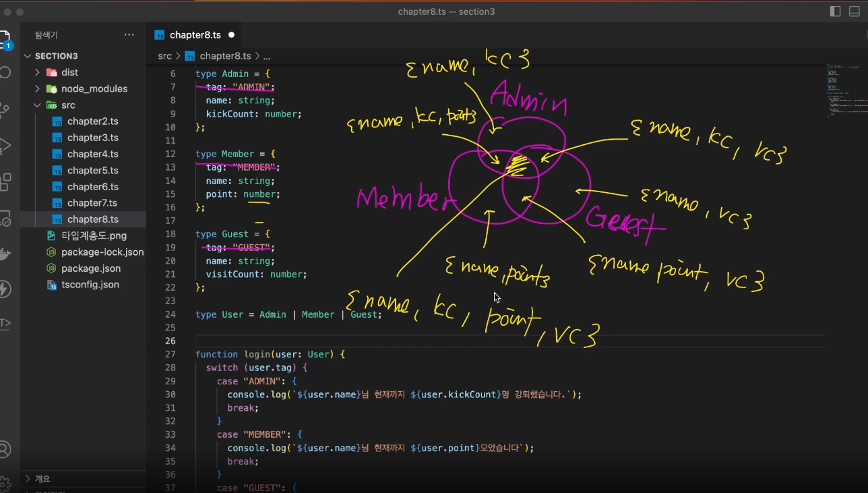Click the console.log line with user.kickCount
This screenshot has height=493, width=868.
pyautogui.click(x=404, y=395)
